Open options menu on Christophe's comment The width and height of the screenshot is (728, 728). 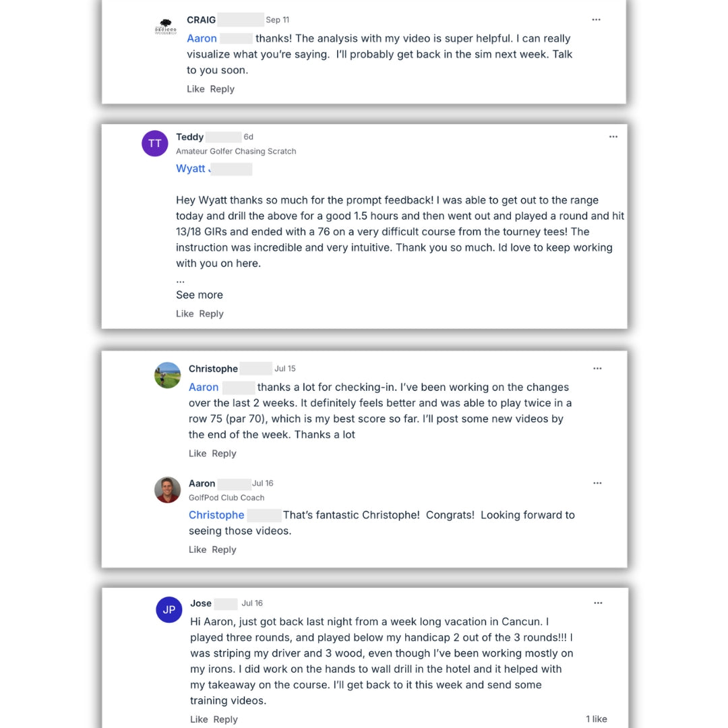coord(597,369)
